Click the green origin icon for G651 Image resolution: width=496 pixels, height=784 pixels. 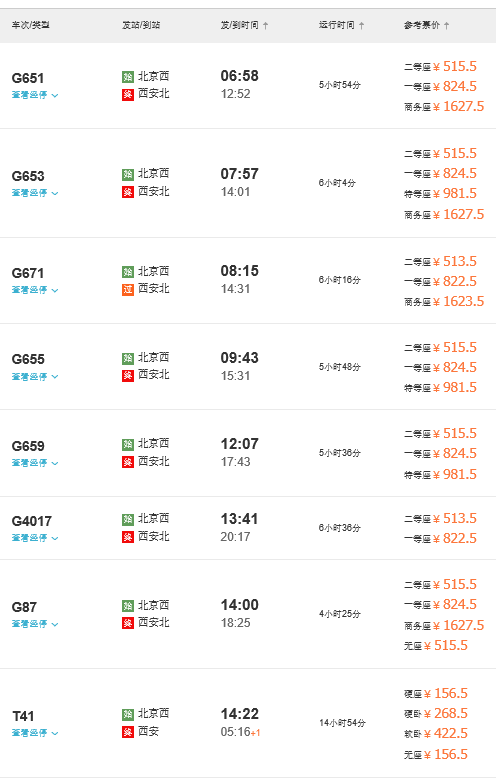click(128, 76)
